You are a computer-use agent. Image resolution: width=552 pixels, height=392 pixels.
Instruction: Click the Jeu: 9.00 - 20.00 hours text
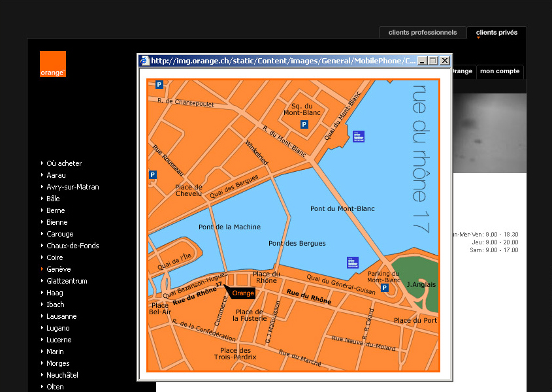click(x=495, y=242)
